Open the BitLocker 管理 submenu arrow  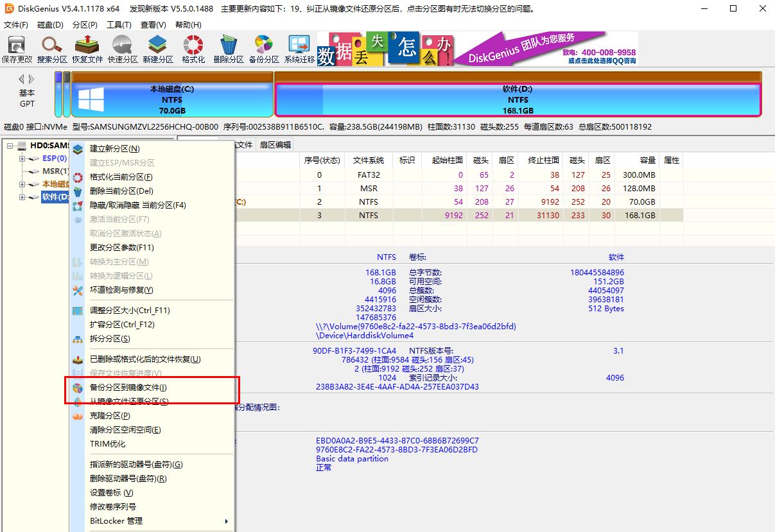click(x=226, y=521)
